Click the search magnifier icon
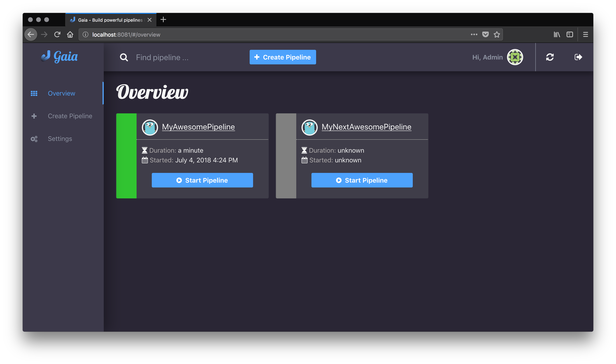616x364 pixels. [124, 57]
